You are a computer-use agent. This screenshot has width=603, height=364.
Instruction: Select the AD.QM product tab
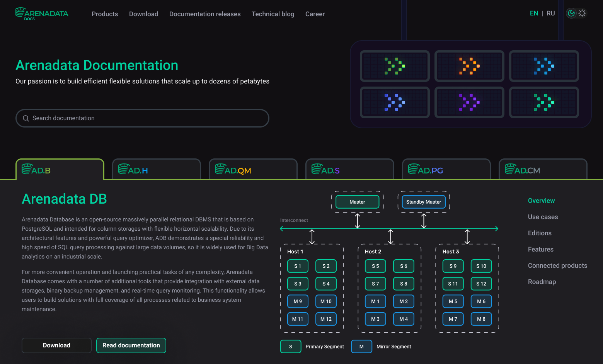coord(253,169)
